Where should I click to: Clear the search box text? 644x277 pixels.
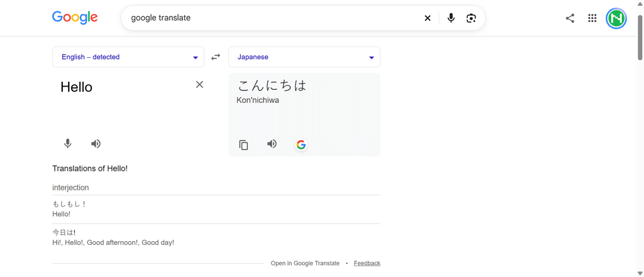point(428,18)
